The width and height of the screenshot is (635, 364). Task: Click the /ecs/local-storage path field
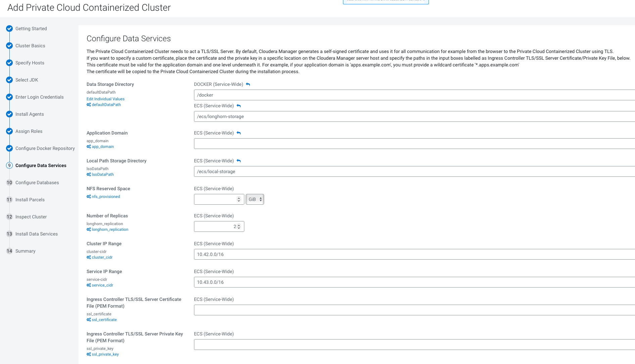click(413, 171)
